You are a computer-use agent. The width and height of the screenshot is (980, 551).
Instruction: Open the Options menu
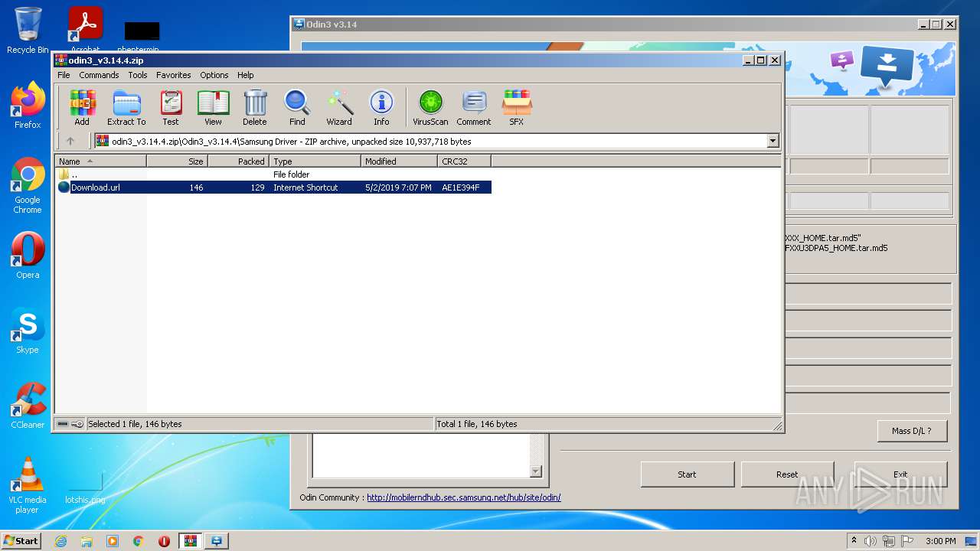click(214, 75)
